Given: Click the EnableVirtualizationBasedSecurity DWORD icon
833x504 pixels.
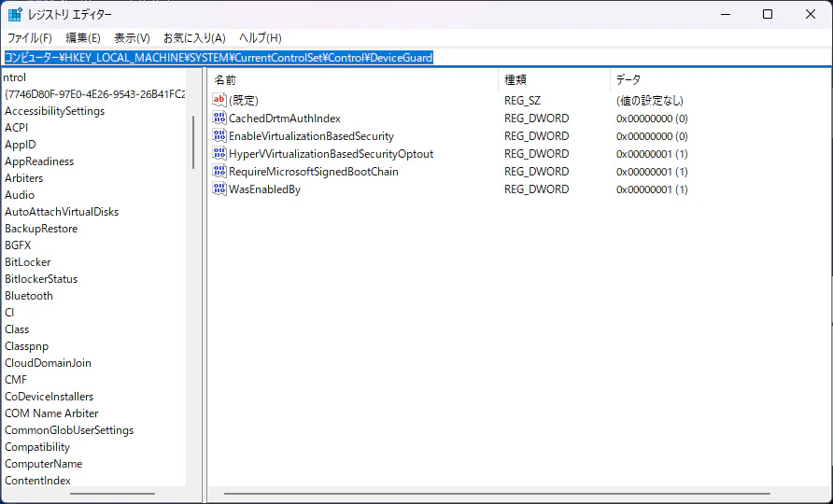Looking at the screenshot, I should 219,135.
